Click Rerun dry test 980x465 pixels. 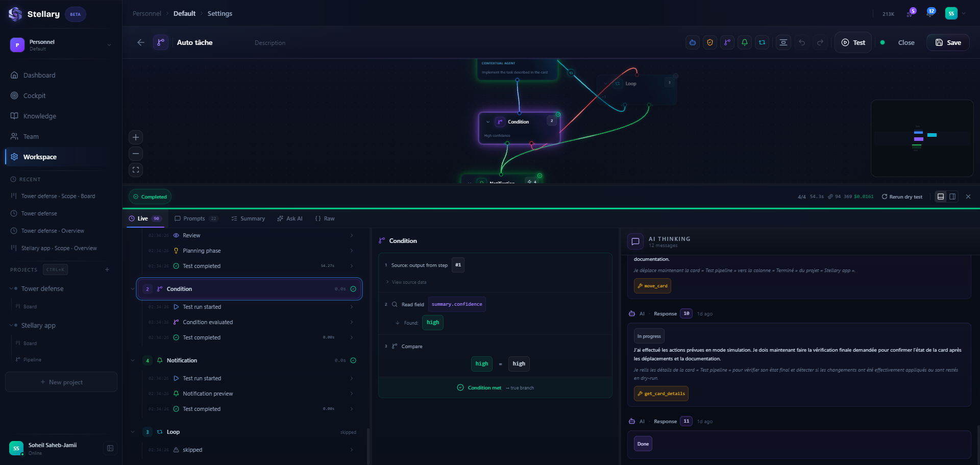(902, 197)
